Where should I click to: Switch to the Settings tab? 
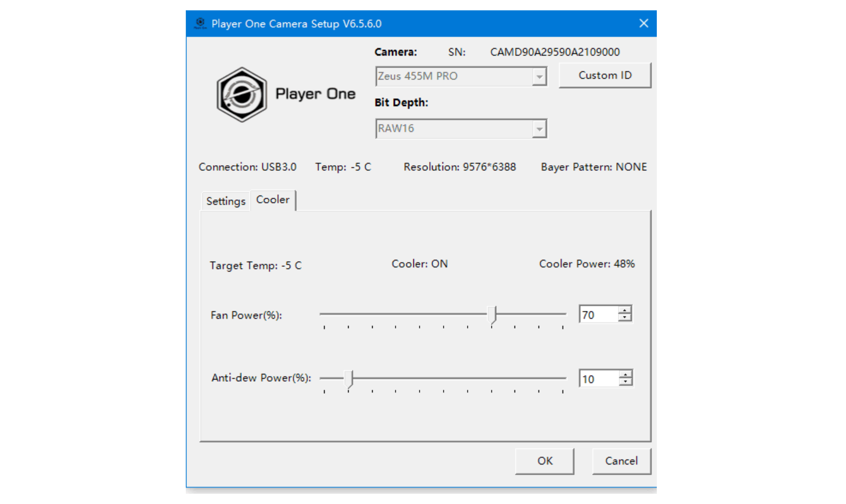[x=226, y=201]
